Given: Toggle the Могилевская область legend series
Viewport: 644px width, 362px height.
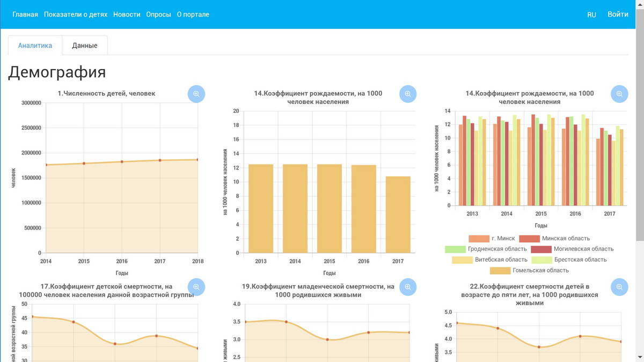Looking at the screenshot, I should tap(572, 249).
